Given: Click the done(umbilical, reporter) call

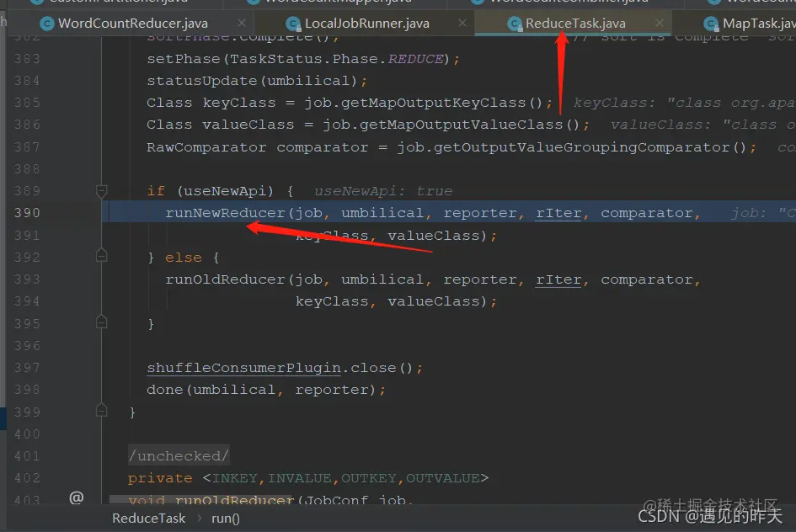Looking at the screenshot, I should [261, 390].
